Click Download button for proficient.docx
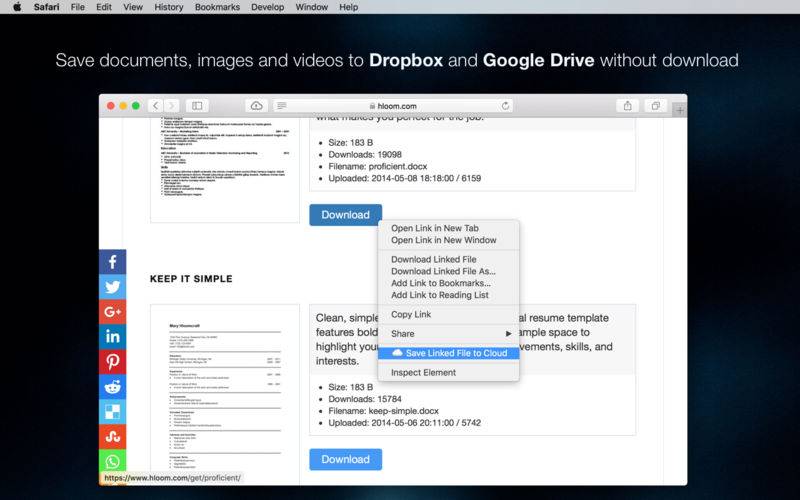Image resolution: width=800 pixels, height=500 pixels. tap(345, 215)
